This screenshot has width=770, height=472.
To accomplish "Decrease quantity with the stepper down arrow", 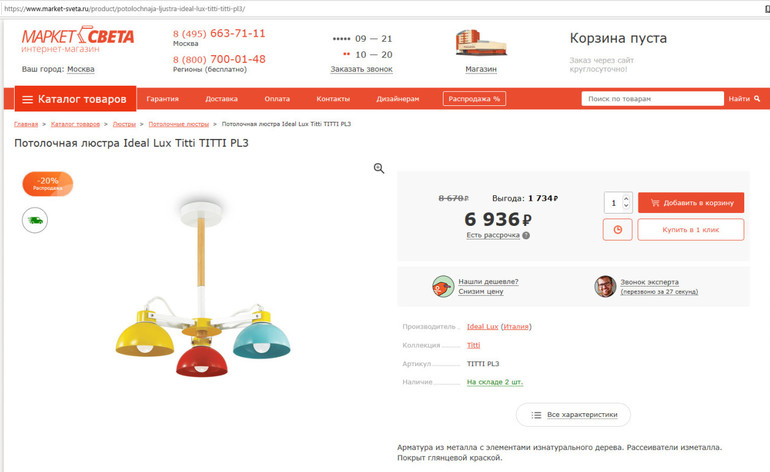I will (626, 206).
